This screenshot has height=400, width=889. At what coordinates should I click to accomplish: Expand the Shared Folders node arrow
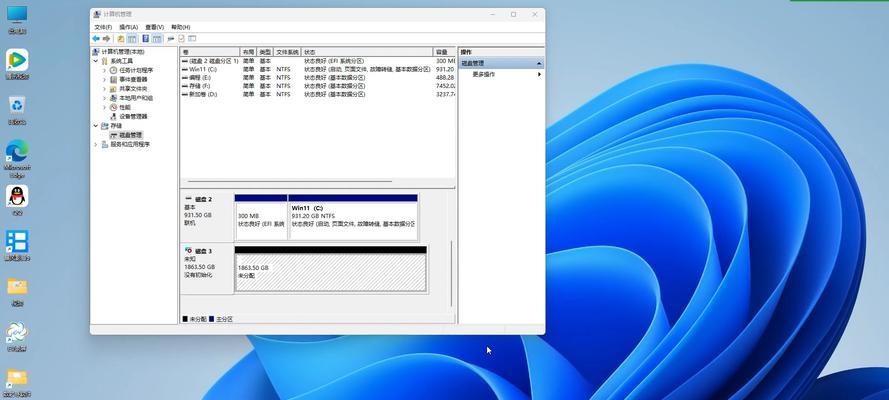click(x=104, y=89)
